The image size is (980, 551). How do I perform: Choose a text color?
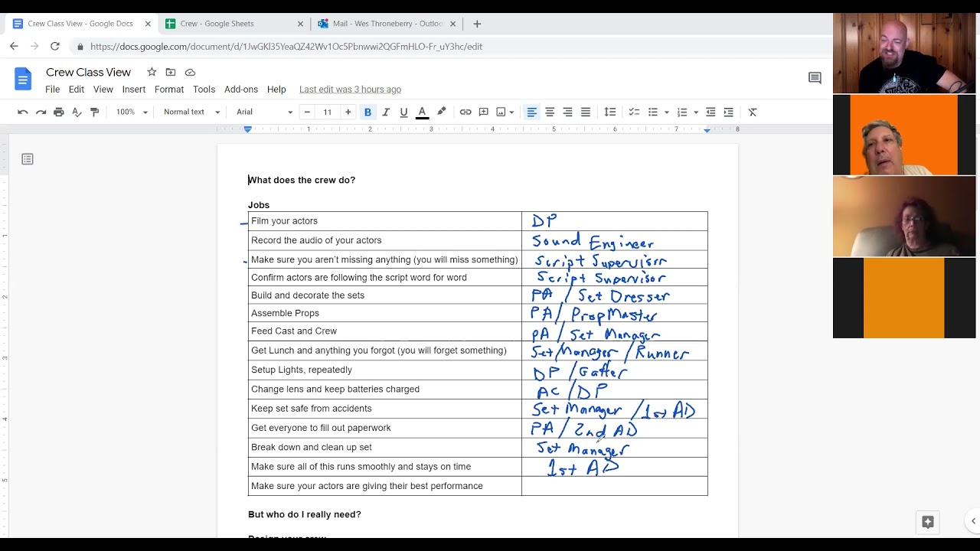[x=422, y=112]
